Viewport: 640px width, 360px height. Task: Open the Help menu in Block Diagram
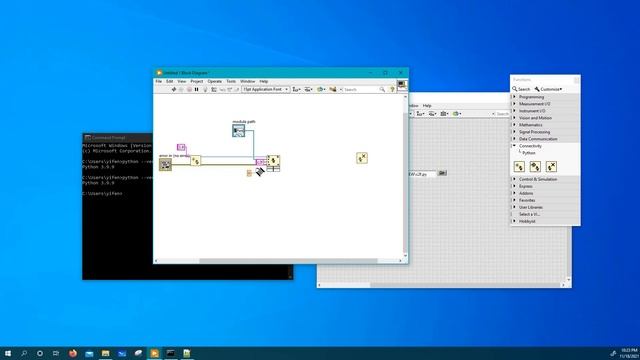(x=264, y=82)
